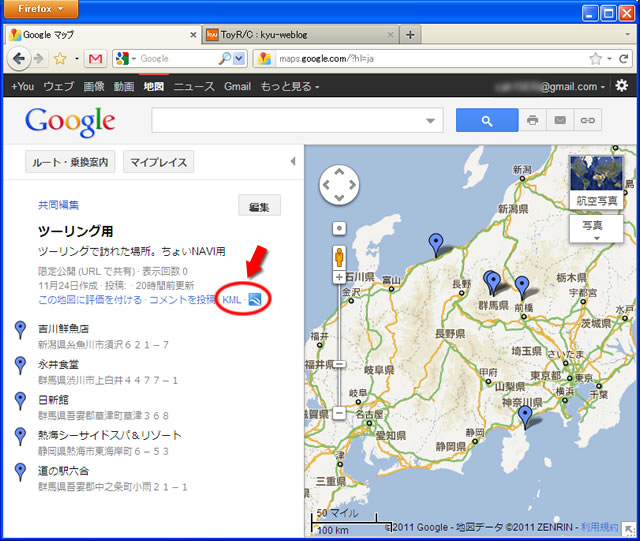The width and height of the screenshot is (640, 541).
Task: Zoom in using plus button on map
Action: (x=339, y=277)
